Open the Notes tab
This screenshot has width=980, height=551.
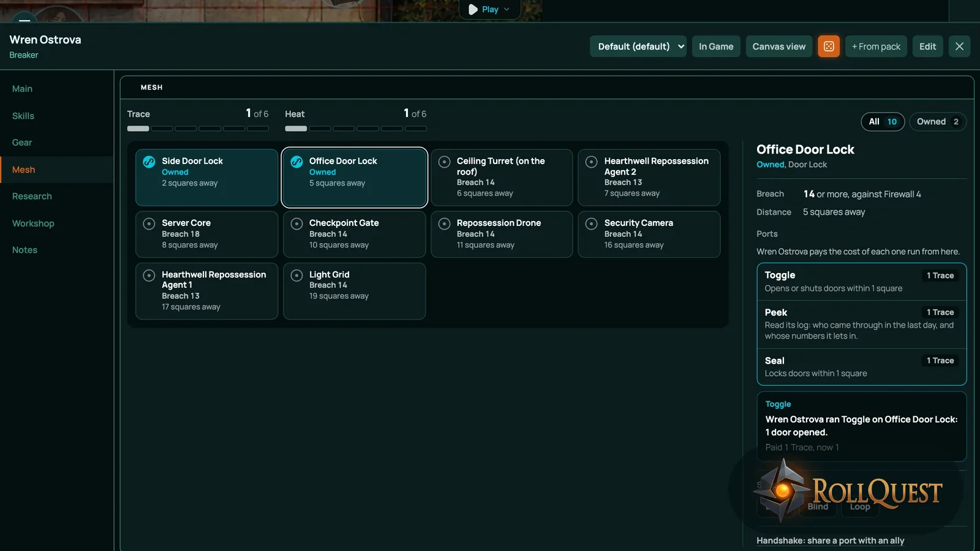[x=56, y=250]
